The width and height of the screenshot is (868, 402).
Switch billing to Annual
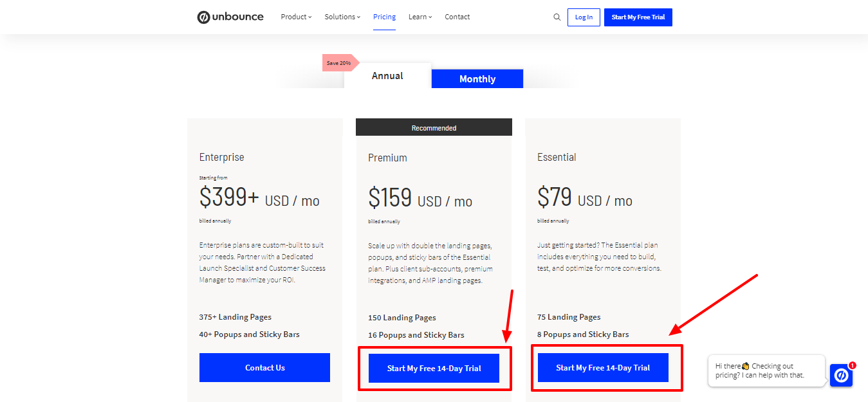(387, 76)
